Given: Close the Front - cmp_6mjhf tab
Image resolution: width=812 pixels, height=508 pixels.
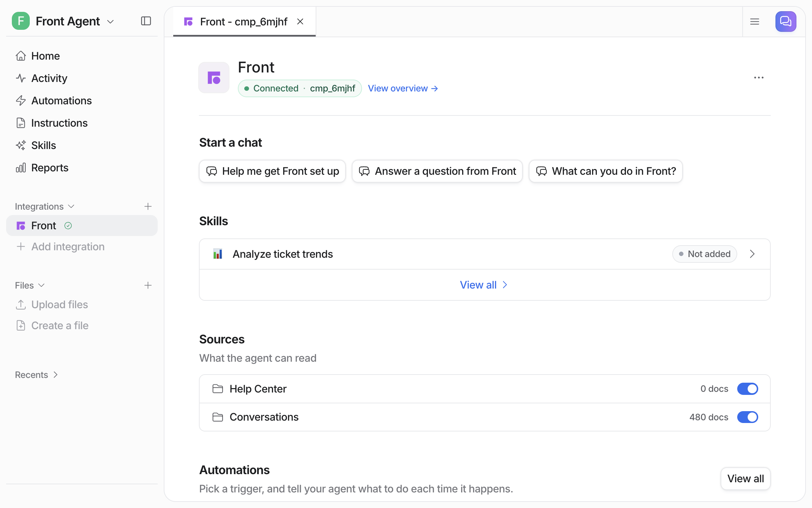Looking at the screenshot, I should [300, 22].
